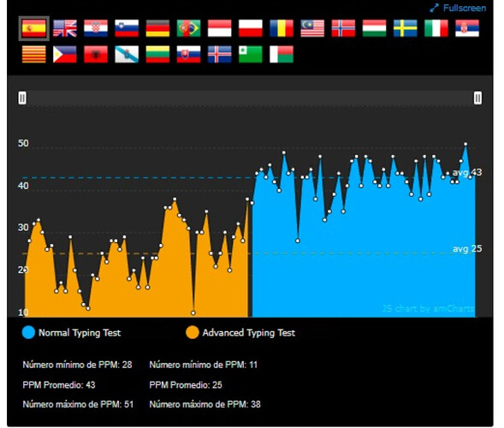
Task: Select the Esperanto green flag
Action: [251, 54]
